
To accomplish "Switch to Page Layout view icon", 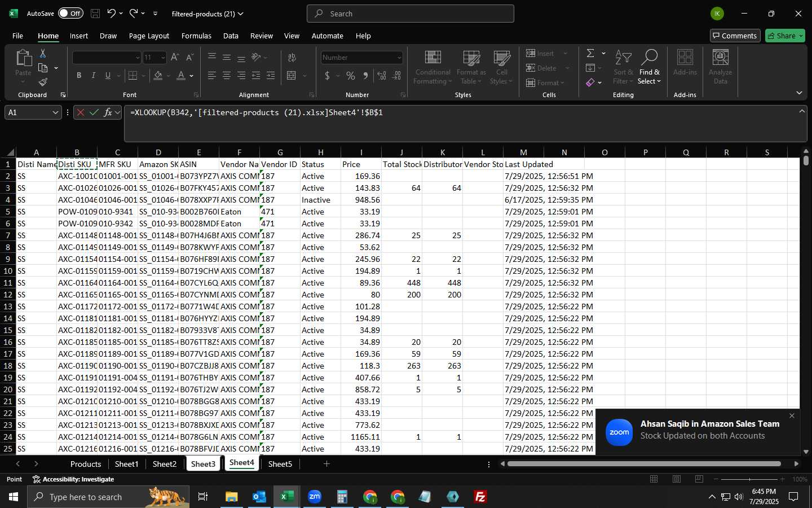I will tap(677, 479).
